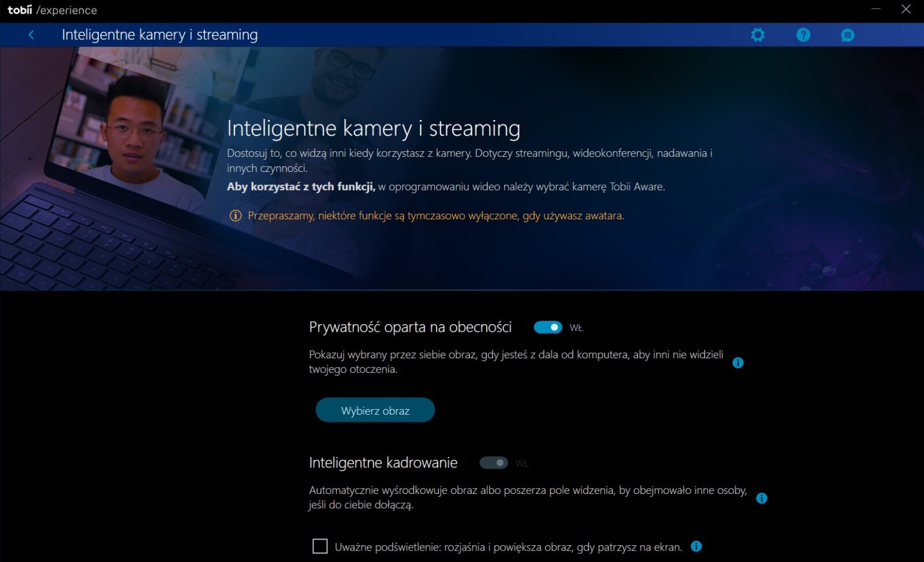Enable the Uważne podświetlenie checkbox
Image resolution: width=924 pixels, height=562 pixels.
click(320, 546)
